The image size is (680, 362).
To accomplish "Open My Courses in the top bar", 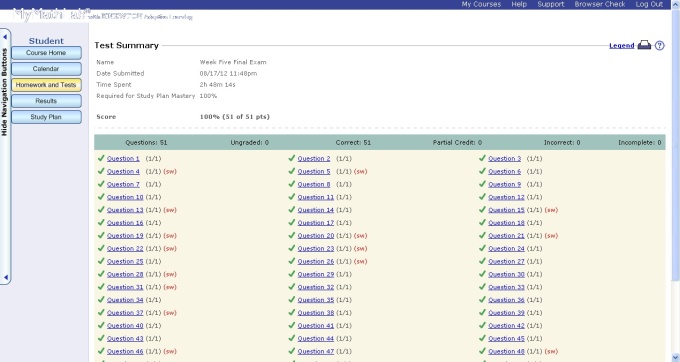I will (x=481, y=4).
